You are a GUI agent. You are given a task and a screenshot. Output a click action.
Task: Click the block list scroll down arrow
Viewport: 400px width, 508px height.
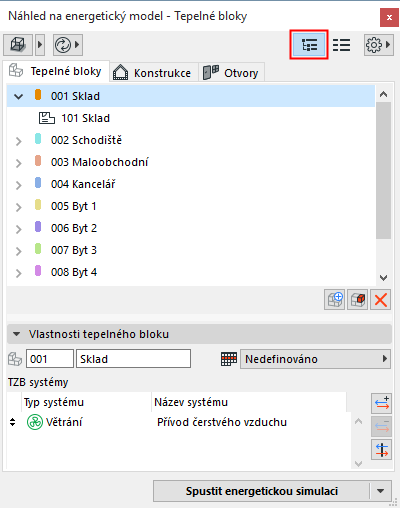(x=383, y=278)
